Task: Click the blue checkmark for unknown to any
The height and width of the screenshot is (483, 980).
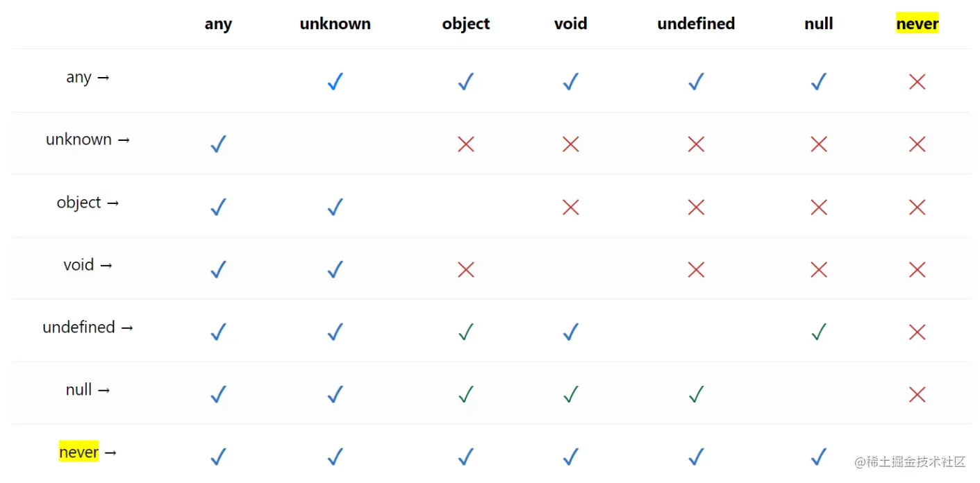Action: (x=218, y=144)
